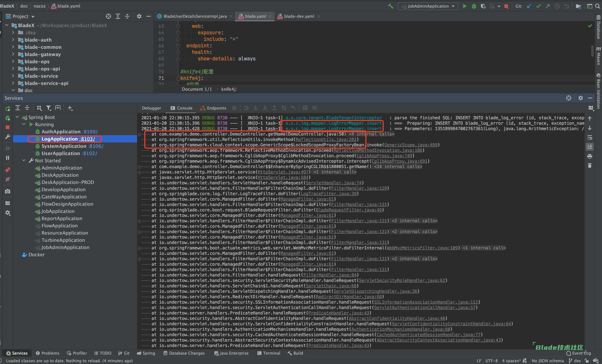This screenshot has width=602, height=364.
Task: Toggle the Bean Validation tool window
Action: point(598,91)
